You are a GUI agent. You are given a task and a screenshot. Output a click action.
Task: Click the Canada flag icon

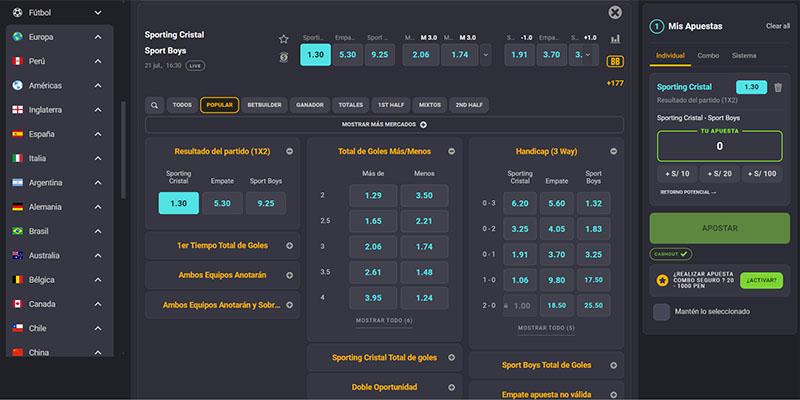click(18, 304)
